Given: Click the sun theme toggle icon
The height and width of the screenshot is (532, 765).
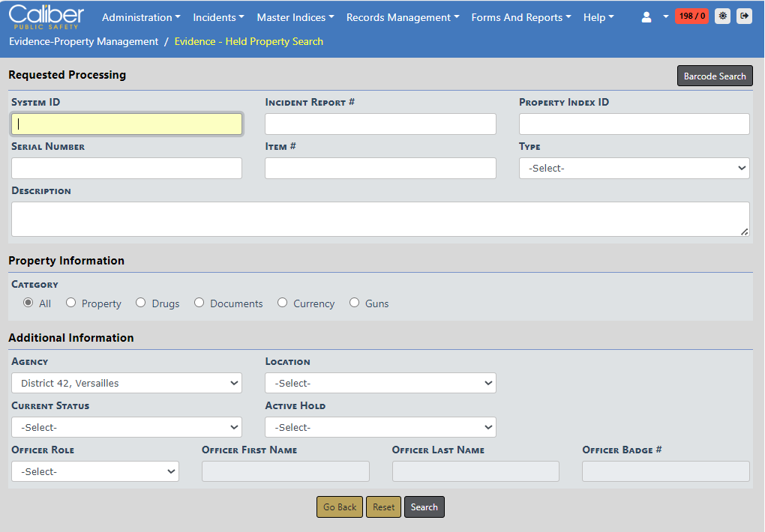Looking at the screenshot, I should point(722,16).
